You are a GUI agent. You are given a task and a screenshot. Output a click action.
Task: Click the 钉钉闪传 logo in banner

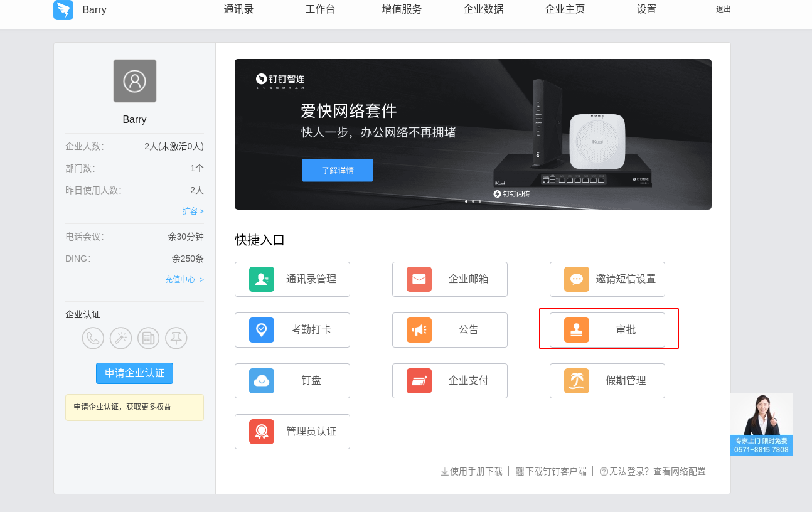click(512, 194)
